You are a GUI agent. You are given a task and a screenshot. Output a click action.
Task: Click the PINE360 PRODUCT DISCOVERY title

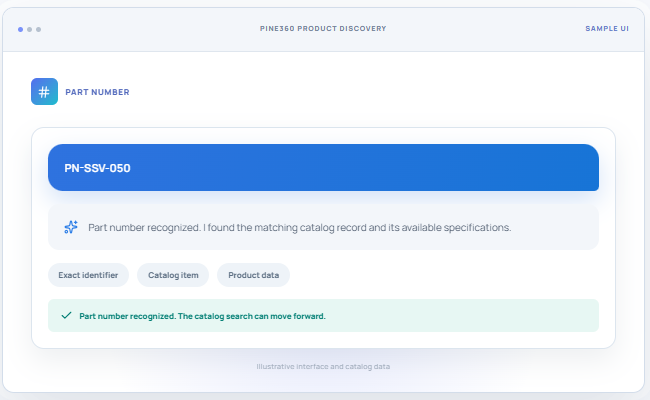click(323, 29)
